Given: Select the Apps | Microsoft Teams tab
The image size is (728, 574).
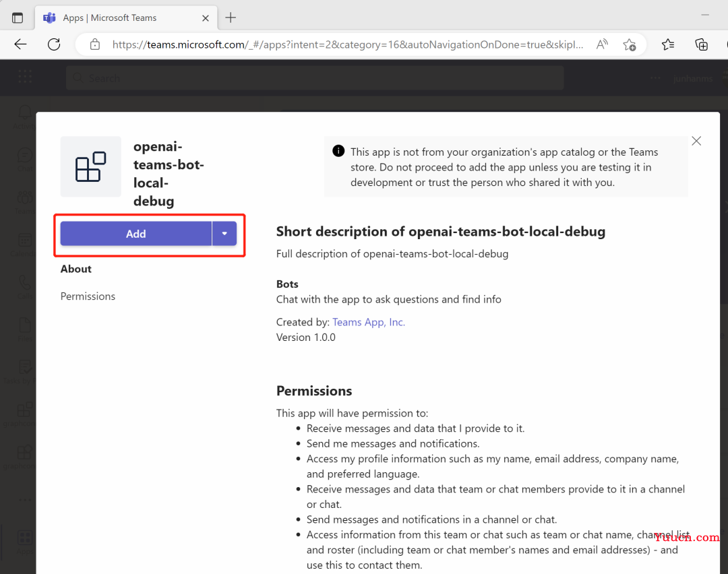Looking at the screenshot, I should [x=125, y=18].
